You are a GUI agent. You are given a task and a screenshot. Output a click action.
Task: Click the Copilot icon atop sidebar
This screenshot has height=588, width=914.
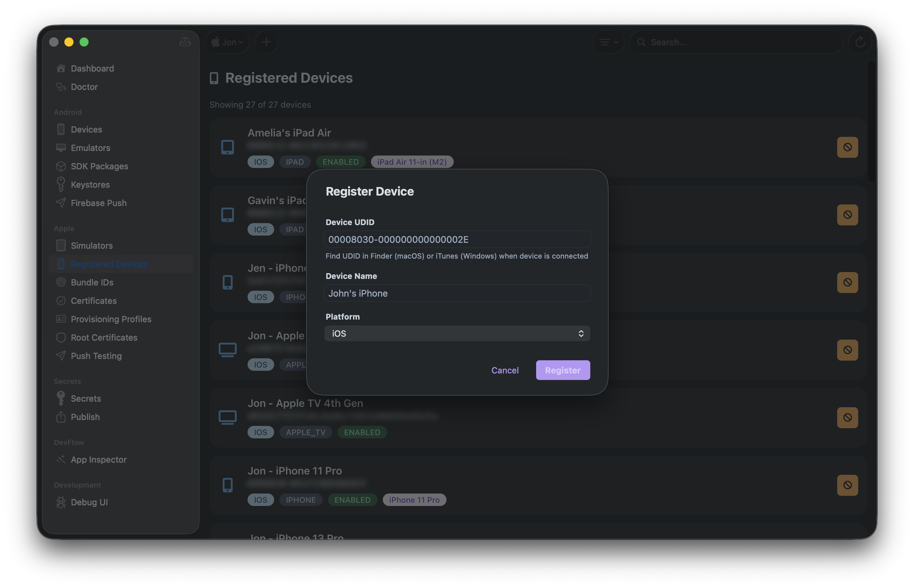click(x=185, y=42)
